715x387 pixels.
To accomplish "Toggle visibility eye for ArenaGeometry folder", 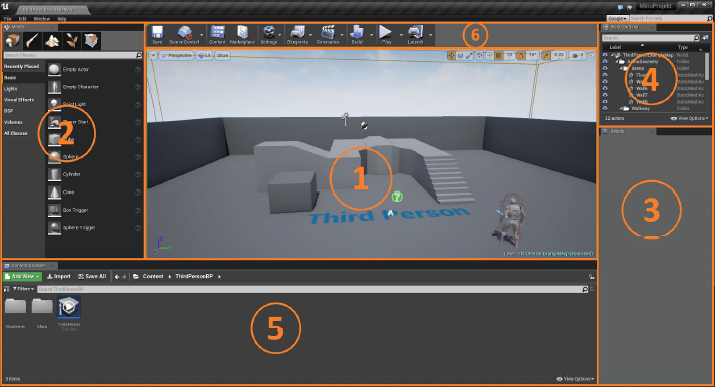I will pos(605,62).
